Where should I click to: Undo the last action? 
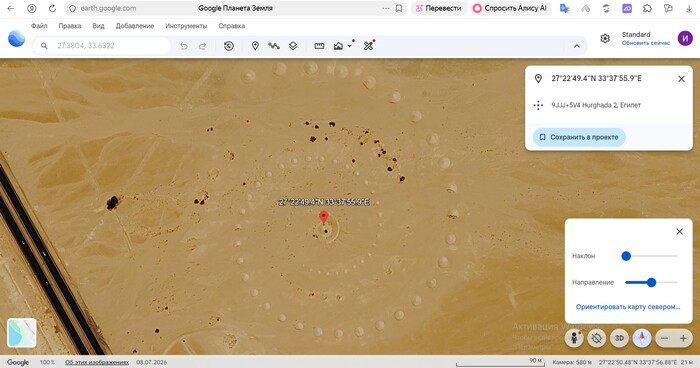click(x=183, y=46)
